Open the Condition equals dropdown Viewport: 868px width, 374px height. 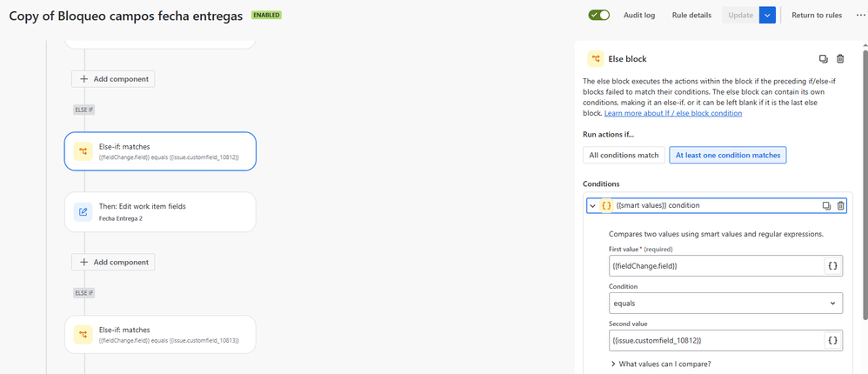[725, 304]
